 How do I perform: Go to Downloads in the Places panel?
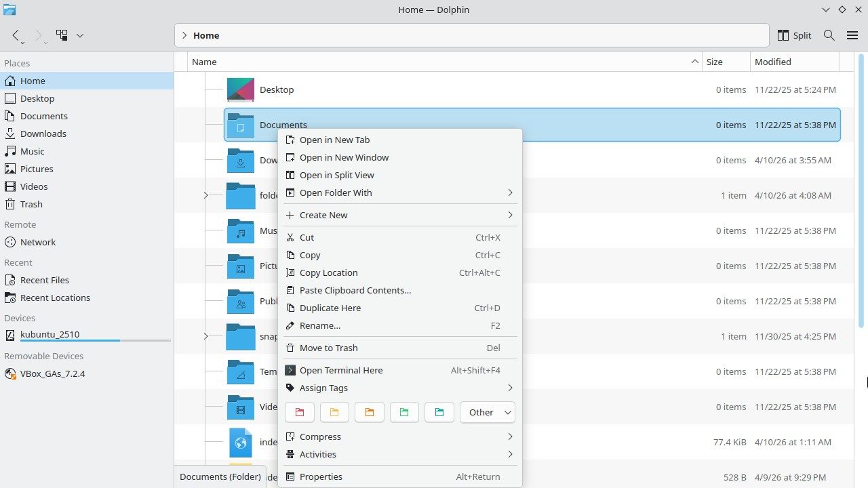[87, 134]
